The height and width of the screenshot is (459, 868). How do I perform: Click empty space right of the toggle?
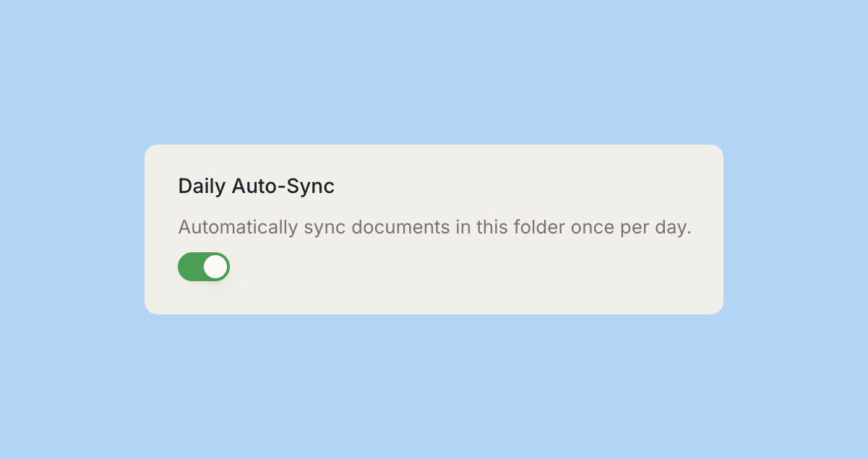click(x=434, y=267)
